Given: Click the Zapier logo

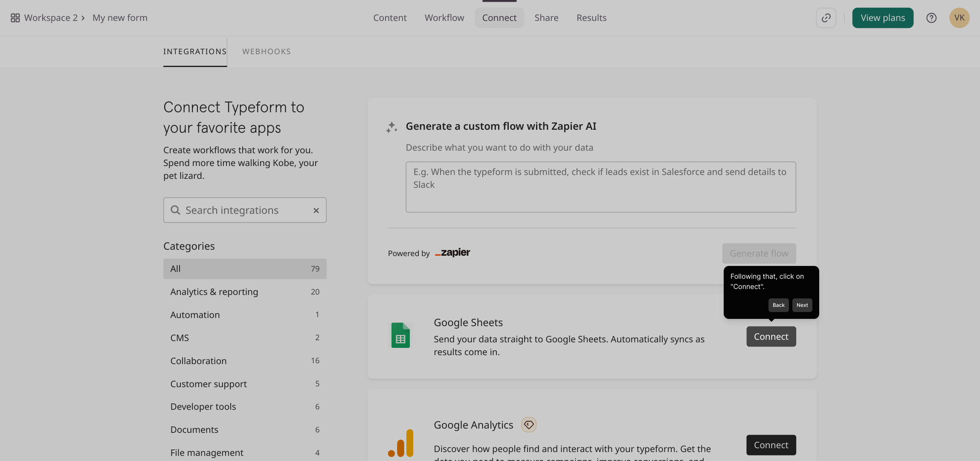Looking at the screenshot, I should pos(452,253).
